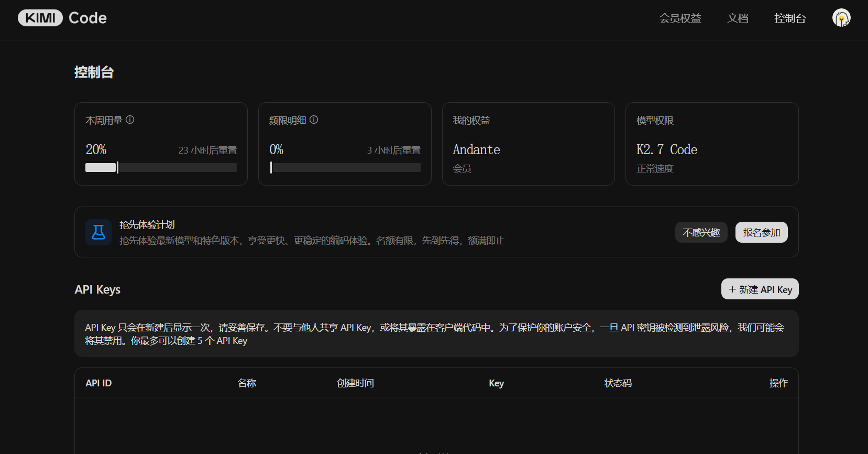The image size is (868, 454).
Task: Click the Key column header
Action: (x=497, y=383)
